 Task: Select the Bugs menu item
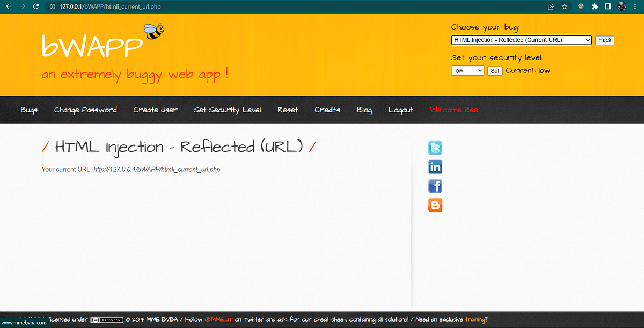(29, 110)
